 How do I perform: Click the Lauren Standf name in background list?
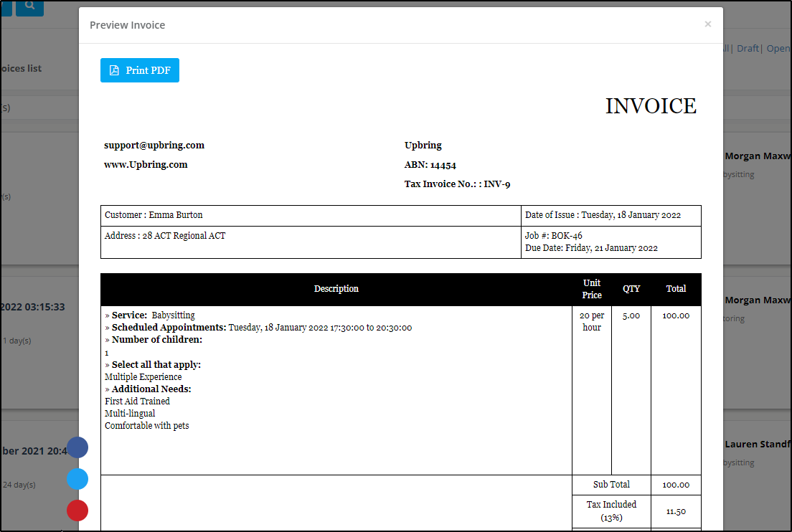click(758, 445)
